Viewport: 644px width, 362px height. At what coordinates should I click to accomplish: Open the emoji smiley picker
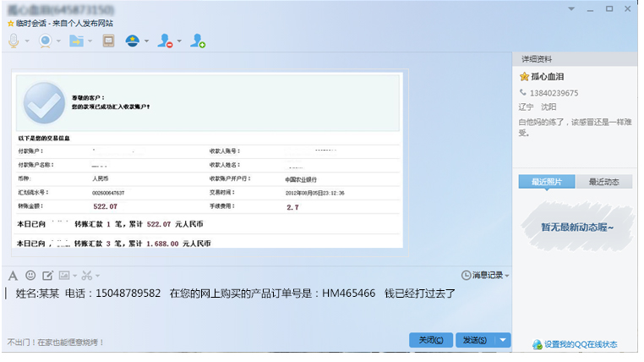pos(30,275)
